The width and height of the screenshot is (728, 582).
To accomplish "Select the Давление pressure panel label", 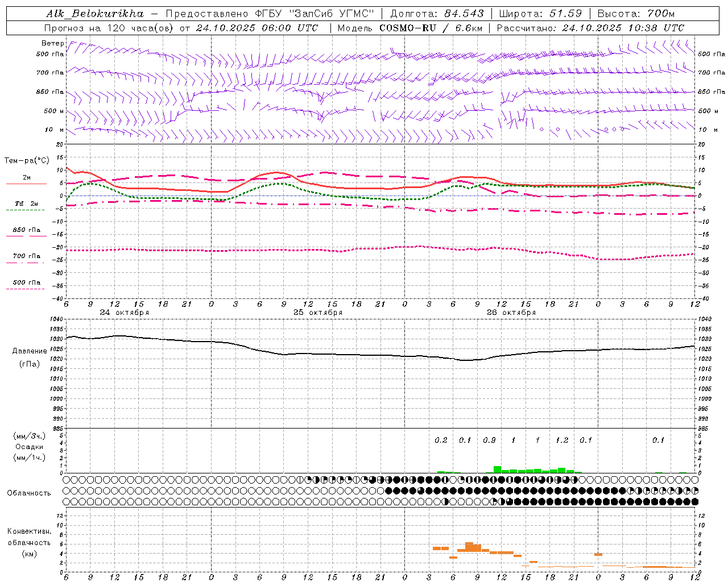I will tap(30, 351).
